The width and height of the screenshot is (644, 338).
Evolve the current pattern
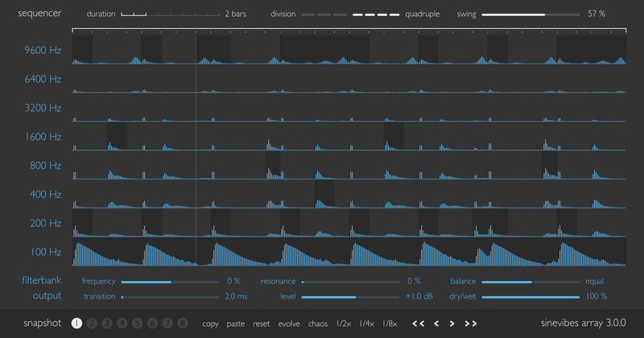pyautogui.click(x=289, y=324)
